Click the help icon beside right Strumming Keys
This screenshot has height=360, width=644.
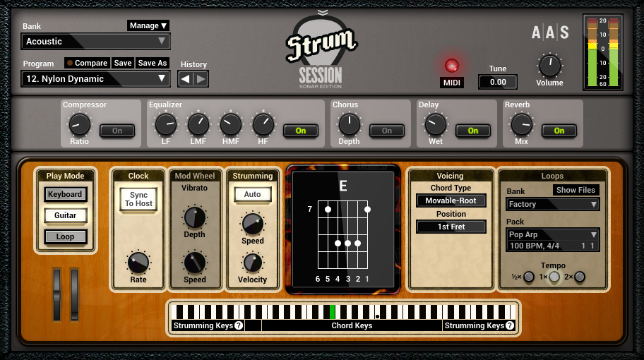tap(510, 325)
